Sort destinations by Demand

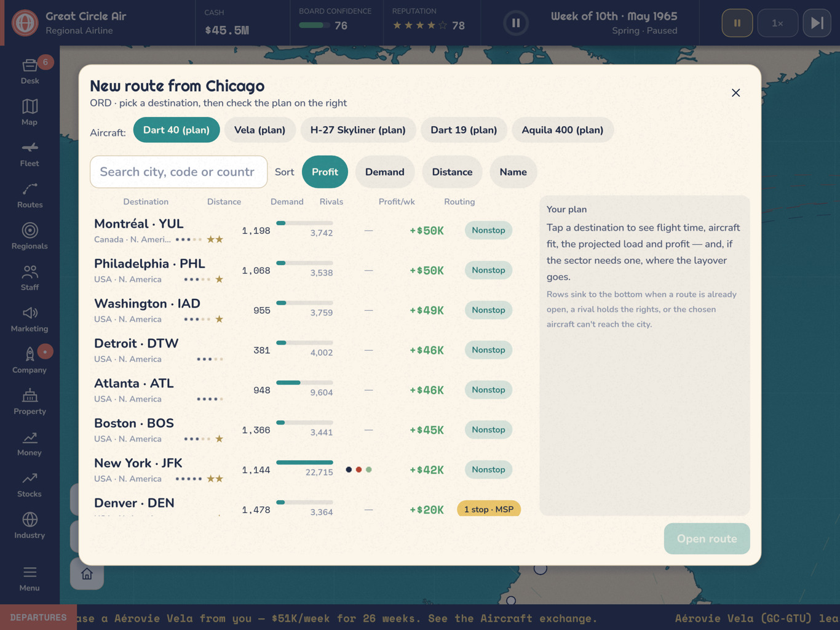click(x=385, y=172)
